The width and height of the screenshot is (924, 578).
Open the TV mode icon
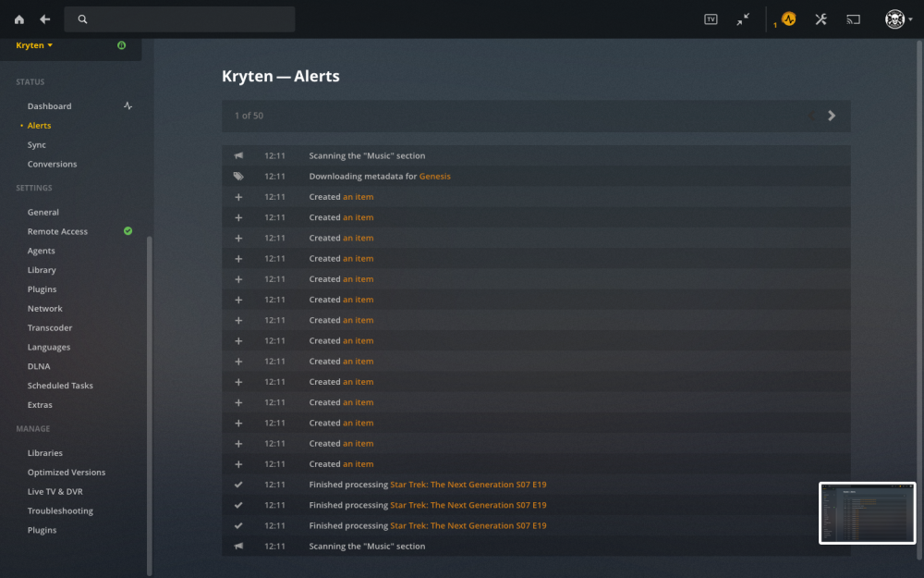pos(711,19)
